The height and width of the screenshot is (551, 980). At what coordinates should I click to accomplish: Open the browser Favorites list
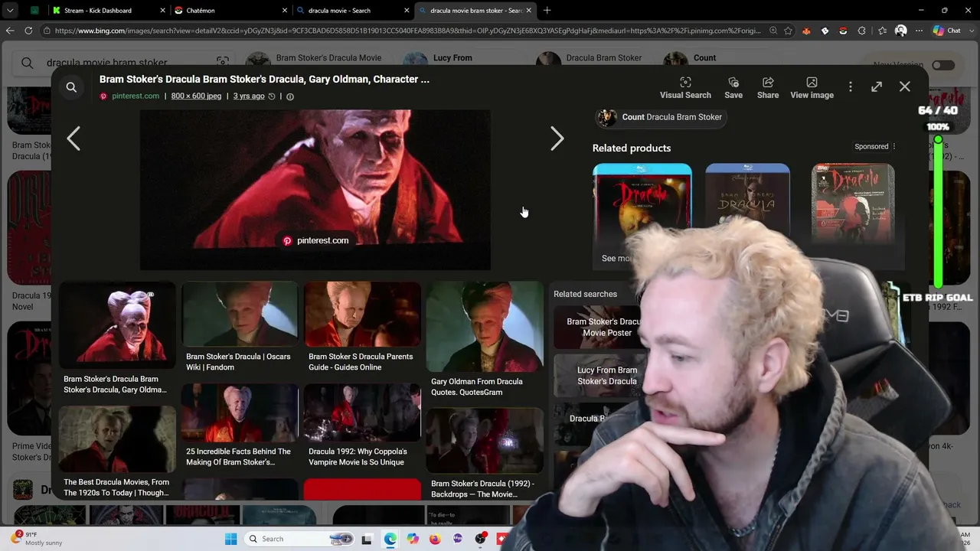(x=882, y=31)
